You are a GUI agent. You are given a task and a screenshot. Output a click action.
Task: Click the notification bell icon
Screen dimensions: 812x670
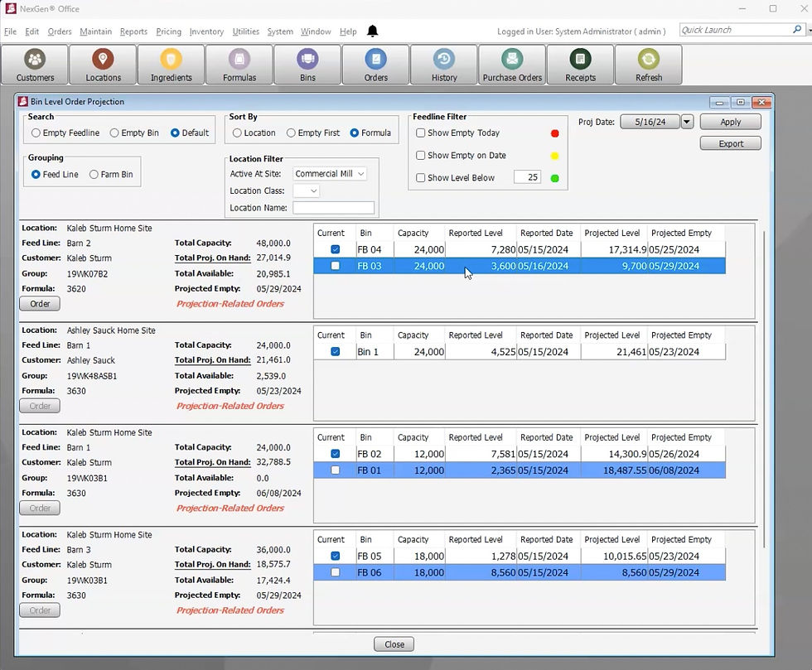372,31
